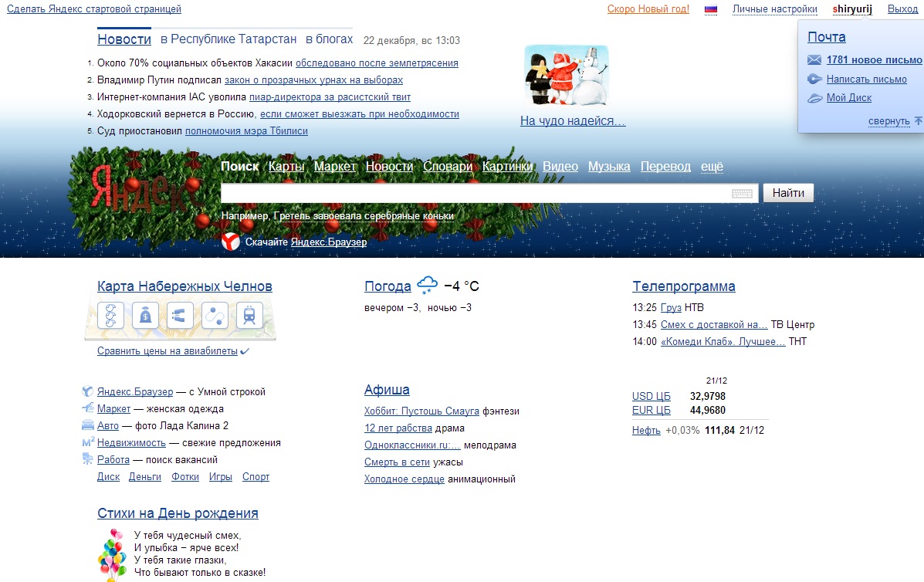This screenshot has width=924, height=582.
Task: Open the 1781 новое письмо inbox link
Action: pyautogui.click(x=875, y=60)
